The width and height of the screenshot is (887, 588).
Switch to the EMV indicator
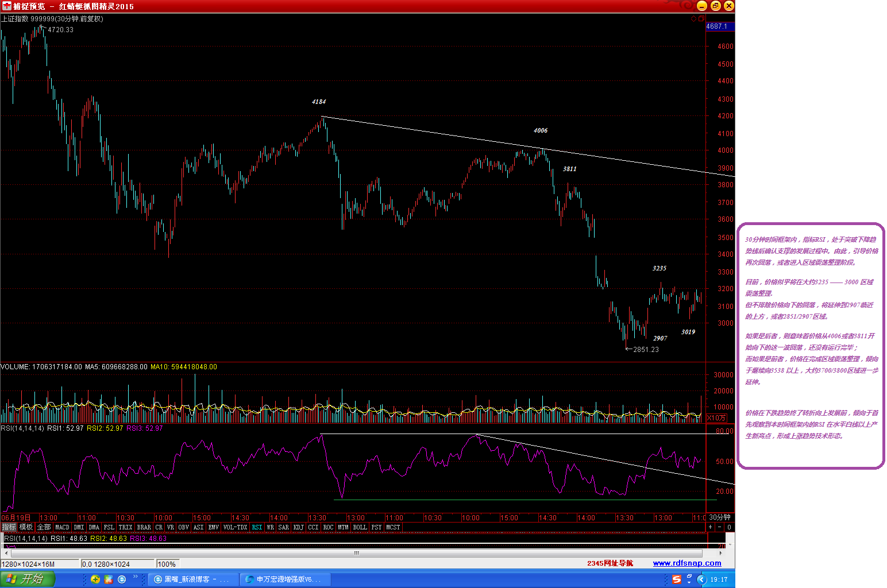214,527
